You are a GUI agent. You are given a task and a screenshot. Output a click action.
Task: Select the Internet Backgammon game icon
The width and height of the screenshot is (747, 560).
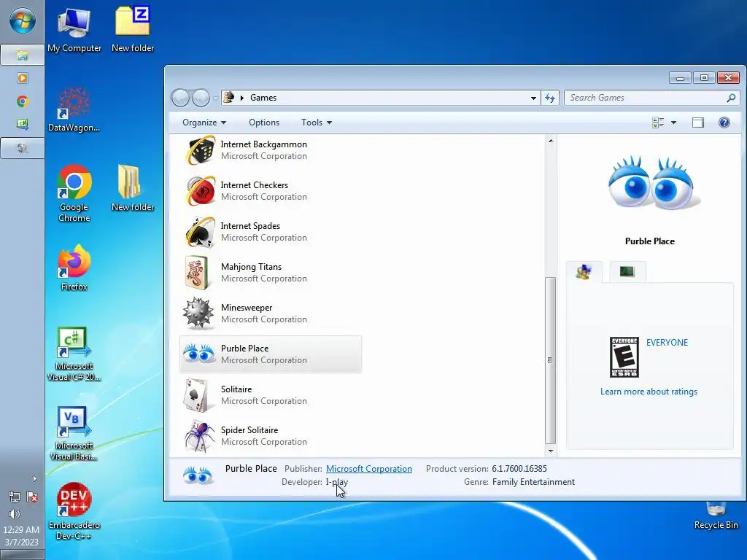click(x=200, y=150)
